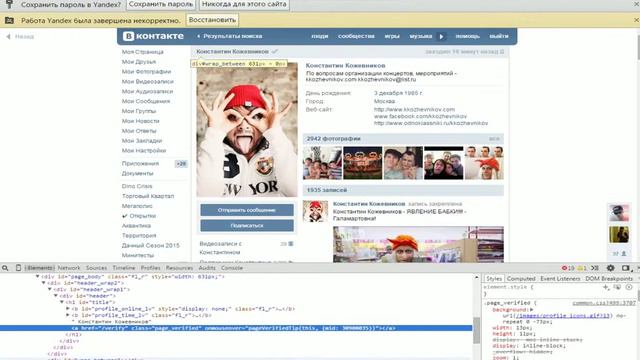Open the DOM Breakpoints tab
640x360 pixels.
click(x=609, y=278)
